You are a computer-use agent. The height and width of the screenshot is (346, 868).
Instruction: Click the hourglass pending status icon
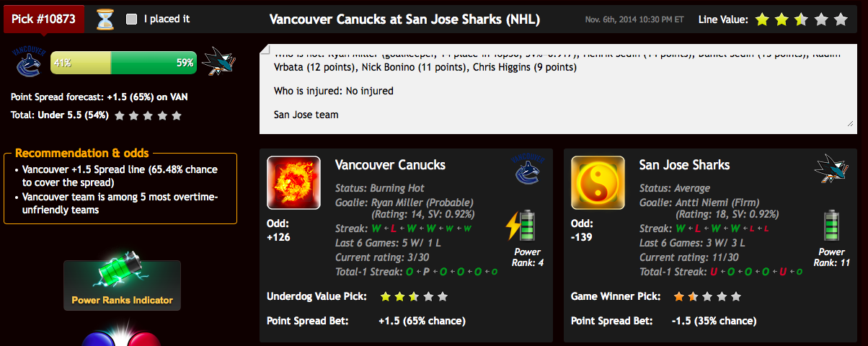pyautogui.click(x=105, y=19)
